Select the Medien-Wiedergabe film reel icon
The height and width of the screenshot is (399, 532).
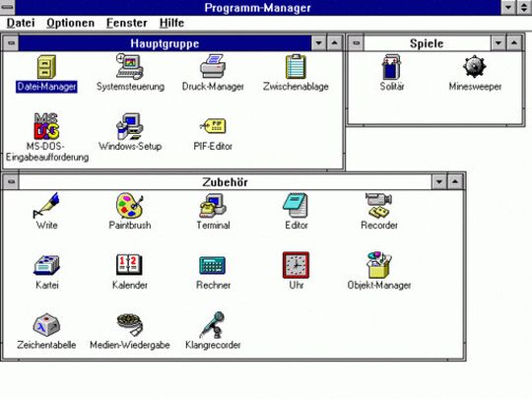pyautogui.click(x=130, y=325)
